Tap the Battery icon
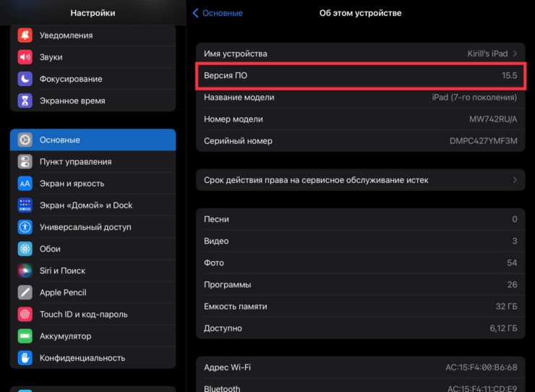Image resolution: width=535 pixels, height=392 pixels. pyautogui.click(x=25, y=336)
